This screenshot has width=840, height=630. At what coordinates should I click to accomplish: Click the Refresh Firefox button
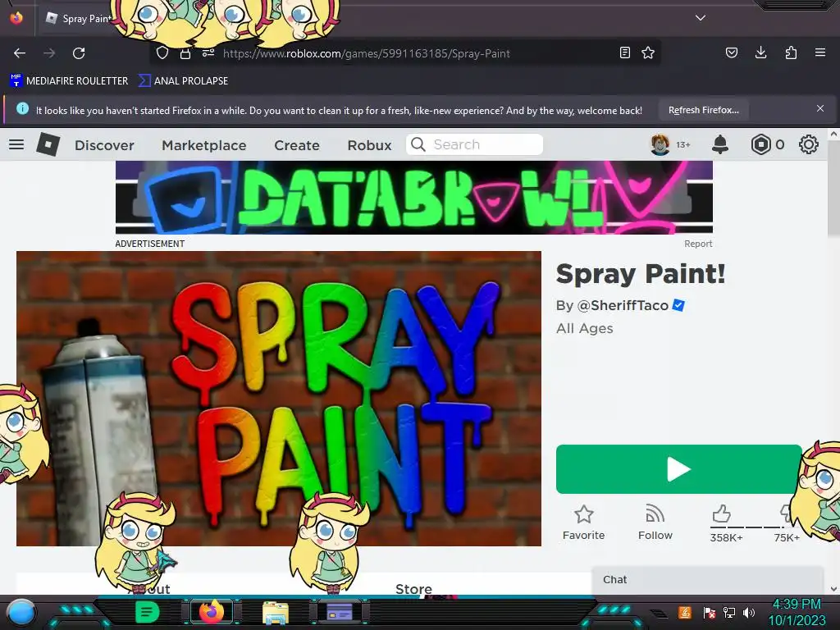coord(703,110)
